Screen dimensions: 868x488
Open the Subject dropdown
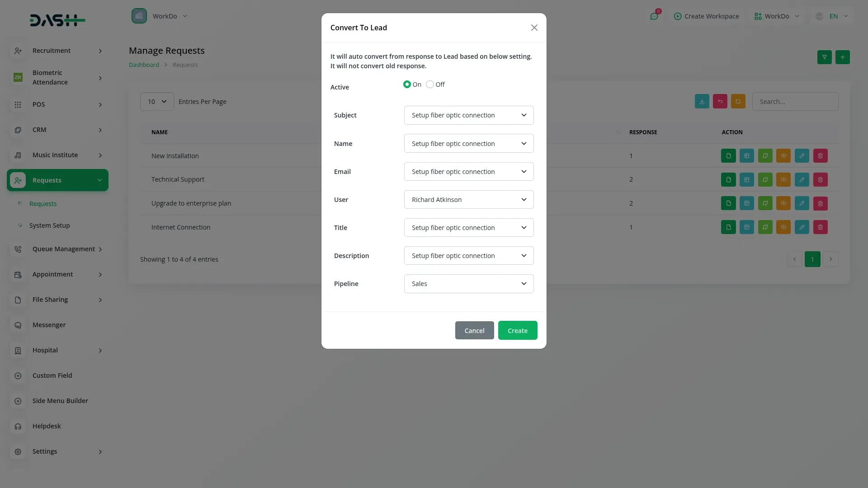[468, 115]
